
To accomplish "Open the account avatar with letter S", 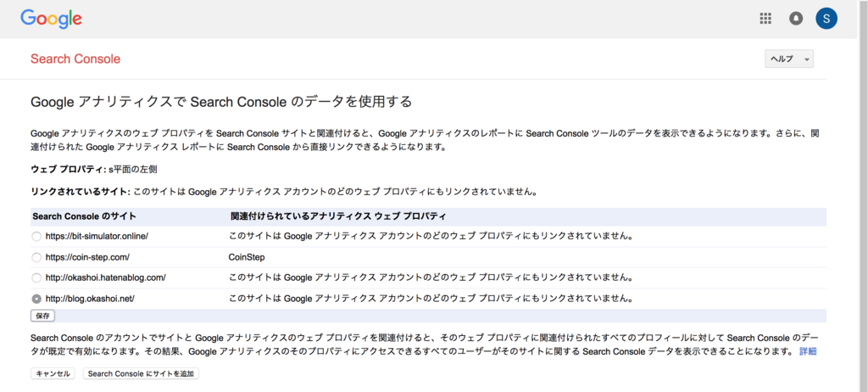I will [826, 19].
